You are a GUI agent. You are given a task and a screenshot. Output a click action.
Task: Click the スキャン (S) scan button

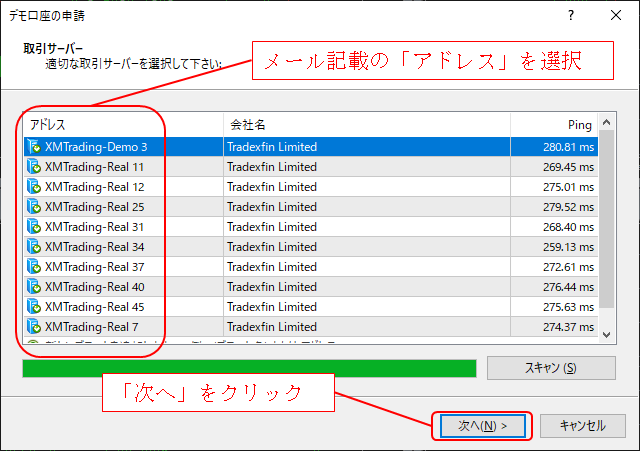point(551,368)
